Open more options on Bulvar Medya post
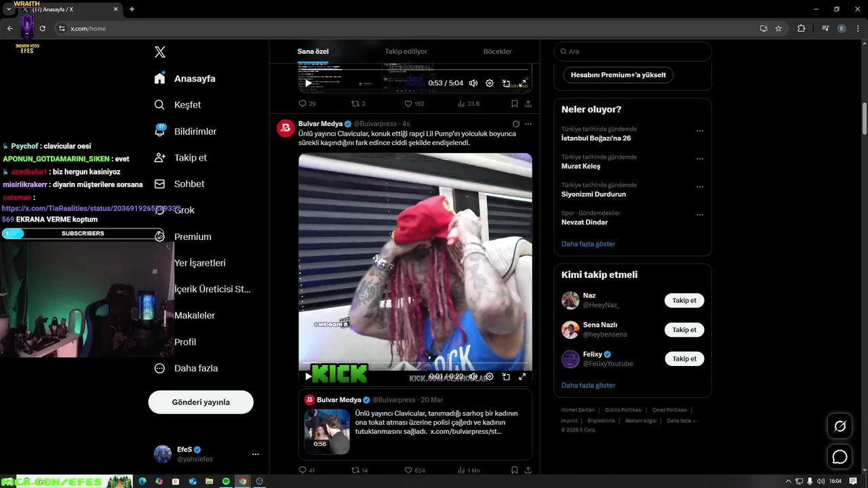 point(528,124)
